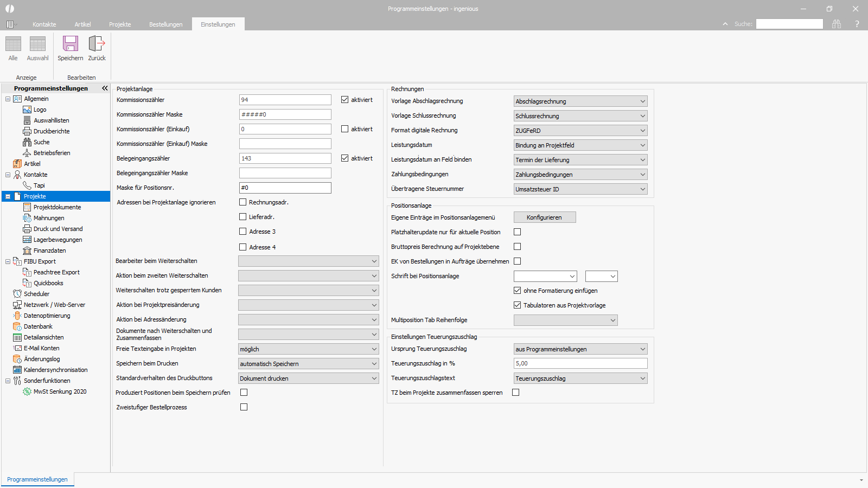Viewport: 868px width, 488px height.
Task: Click the Speichern save icon
Action: tap(71, 43)
